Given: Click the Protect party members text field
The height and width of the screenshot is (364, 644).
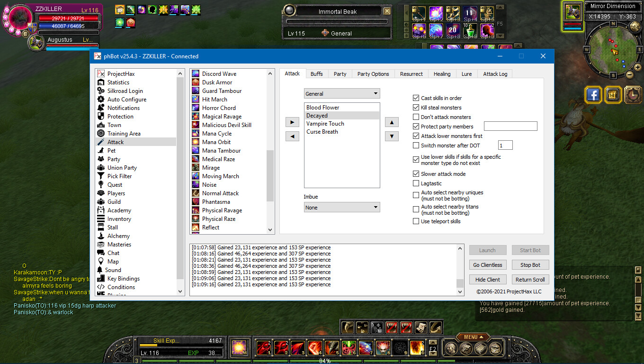Looking at the screenshot, I should (x=510, y=126).
